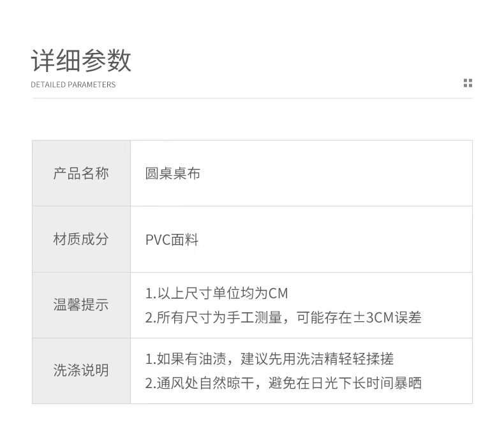Click the phrase 避免在日光下长时间暴晒
The image size is (504, 434).
(x=345, y=383)
